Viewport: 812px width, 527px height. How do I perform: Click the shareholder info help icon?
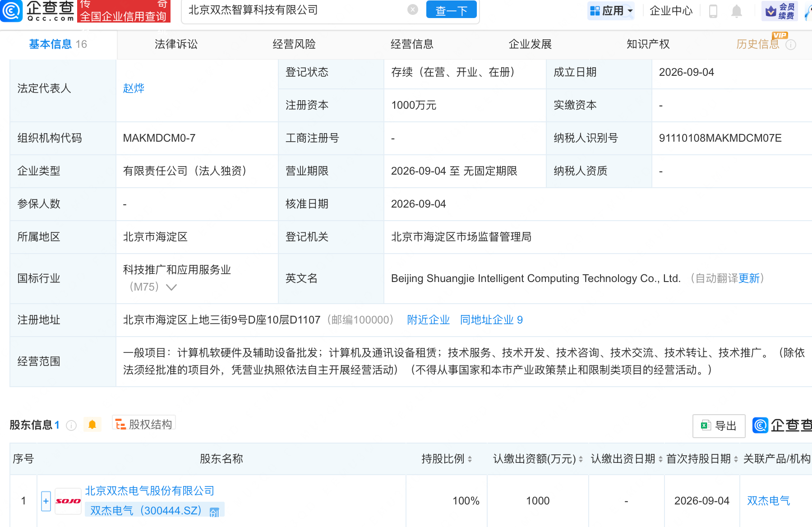(71, 425)
